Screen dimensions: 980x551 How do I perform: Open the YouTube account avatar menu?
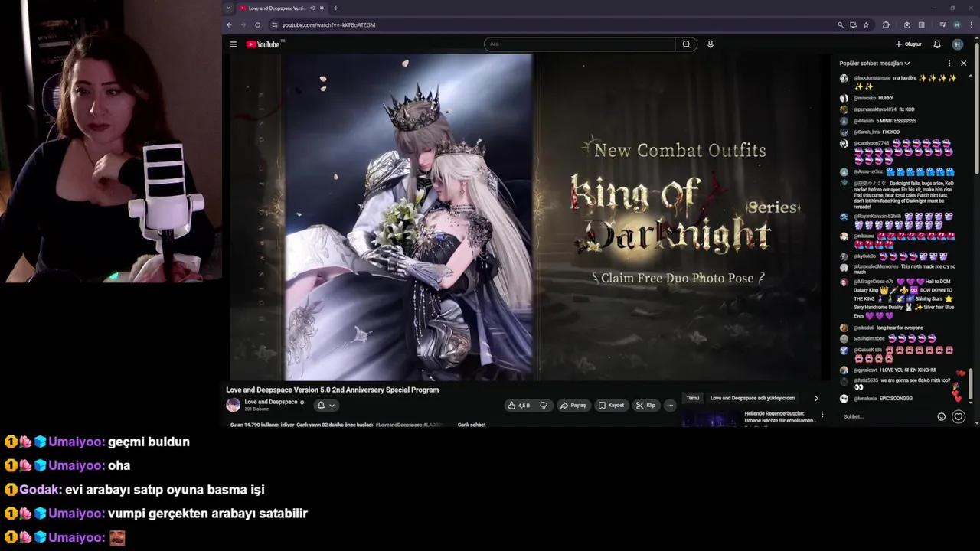click(957, 44)
